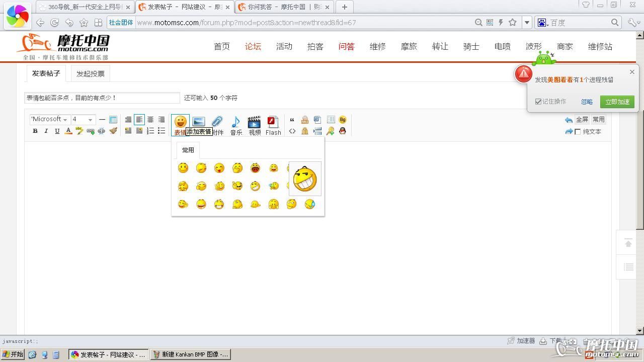Open the 维修站 navigation menu item
Image resolution: width=644 pixels, height=362 pixels.
(600, 46)
